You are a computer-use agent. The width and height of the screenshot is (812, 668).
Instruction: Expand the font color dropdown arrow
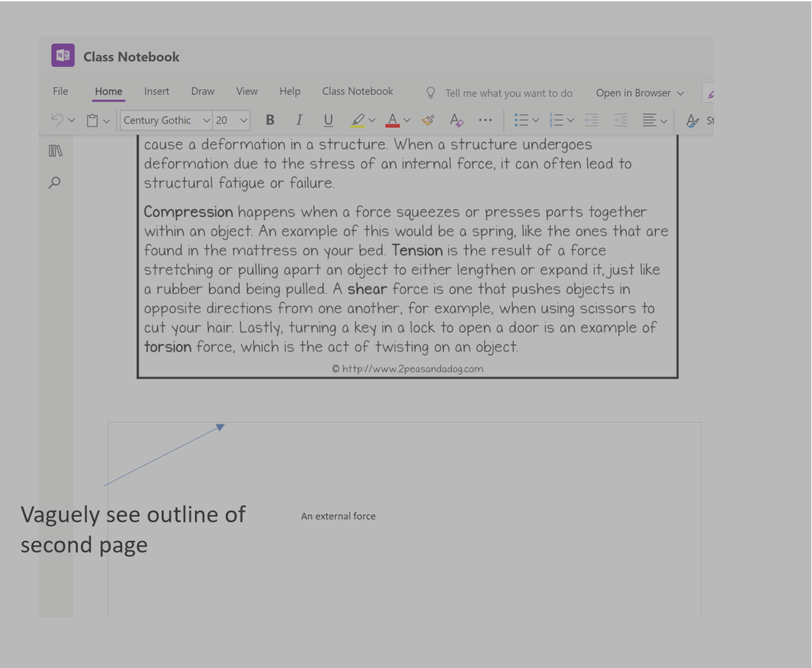point(407,121)
